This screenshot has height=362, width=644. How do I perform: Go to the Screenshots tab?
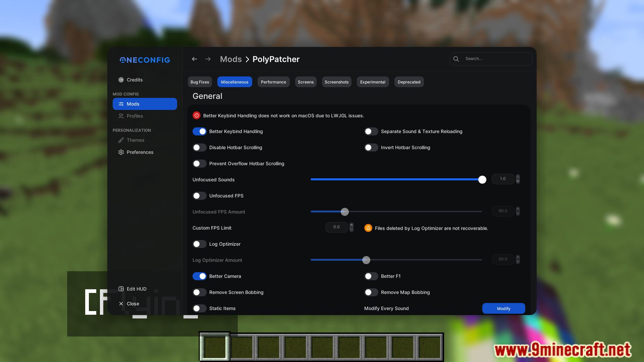click(x=337, y=82)
